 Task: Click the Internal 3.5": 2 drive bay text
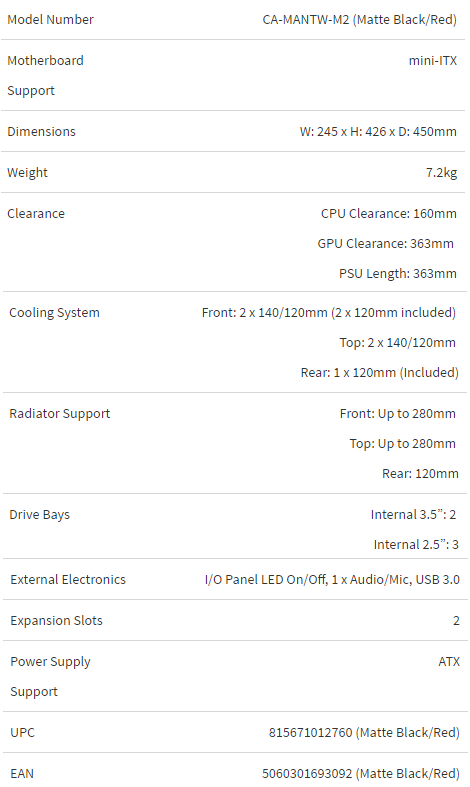point(413,514)
